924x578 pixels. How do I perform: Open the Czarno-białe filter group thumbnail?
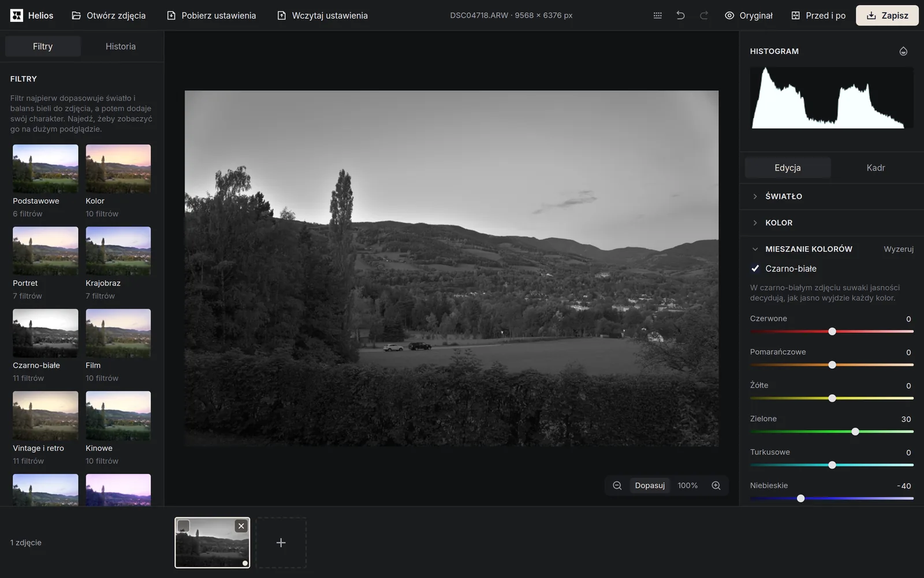[46, 333]
